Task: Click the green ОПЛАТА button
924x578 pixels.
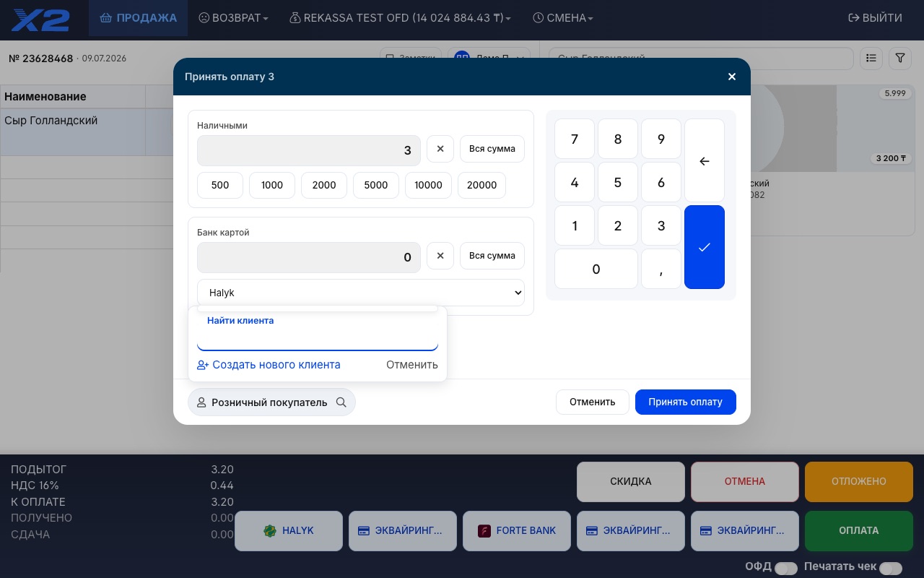Action: click(x=859, y=531)
